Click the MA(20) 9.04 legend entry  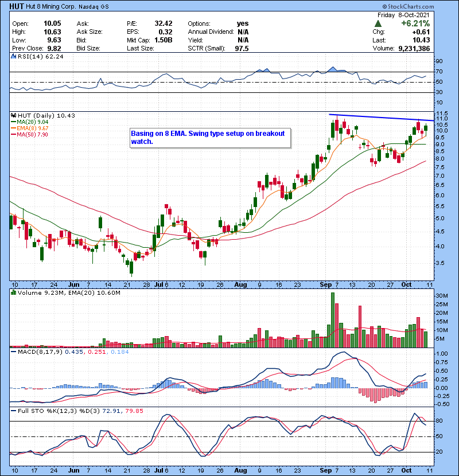[x=33, y=122]
